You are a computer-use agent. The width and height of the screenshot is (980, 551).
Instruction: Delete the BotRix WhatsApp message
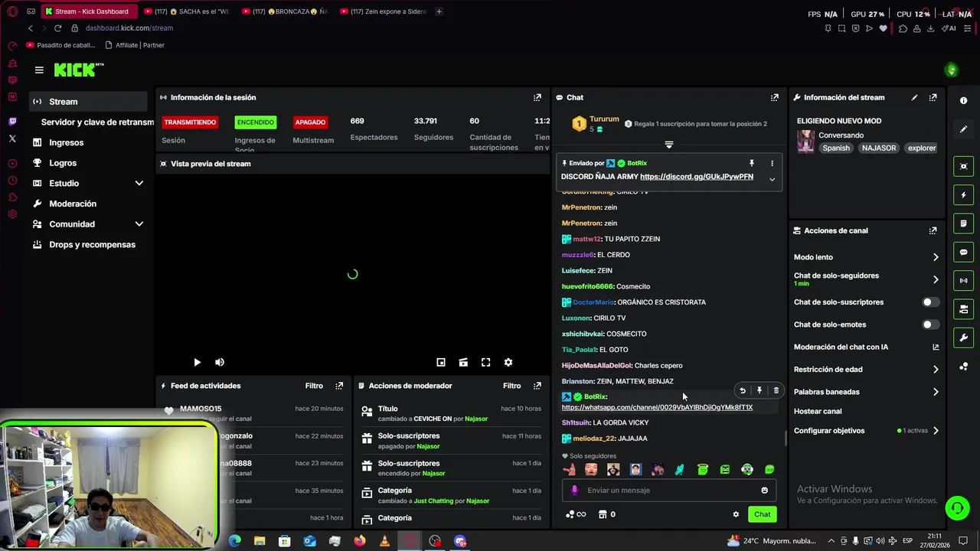pyautogui.click(x=776, y=390)
